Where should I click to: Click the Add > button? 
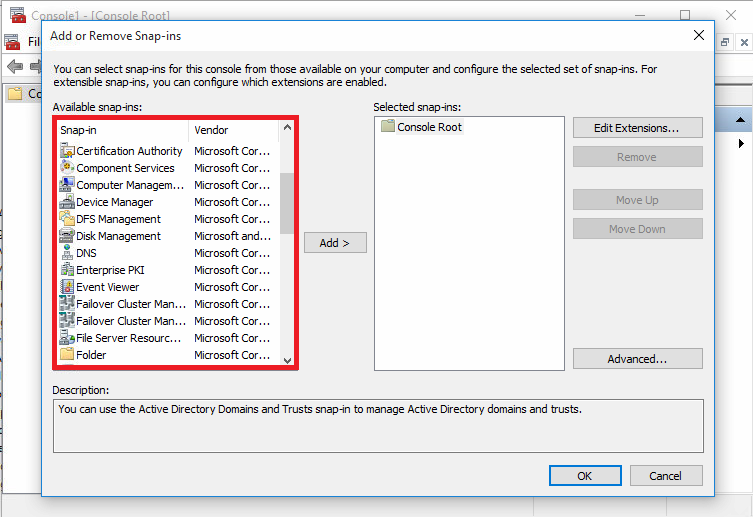(x=335, y=243)
